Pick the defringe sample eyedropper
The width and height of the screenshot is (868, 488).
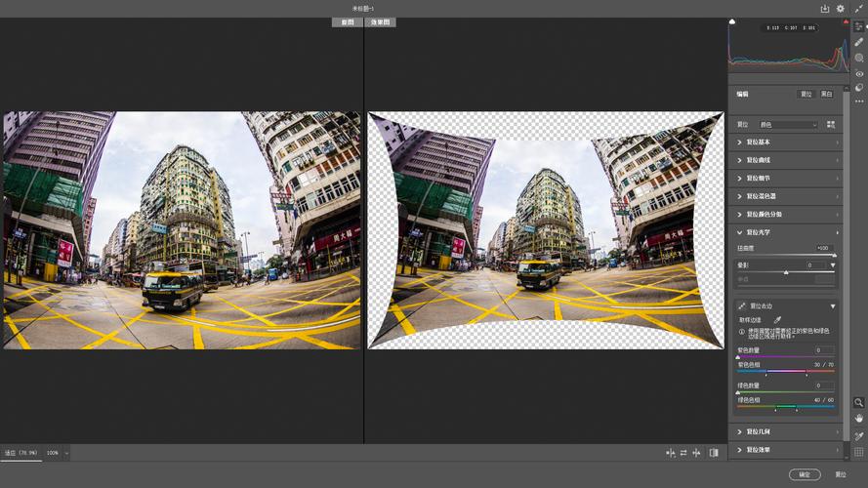click(777, 320)
